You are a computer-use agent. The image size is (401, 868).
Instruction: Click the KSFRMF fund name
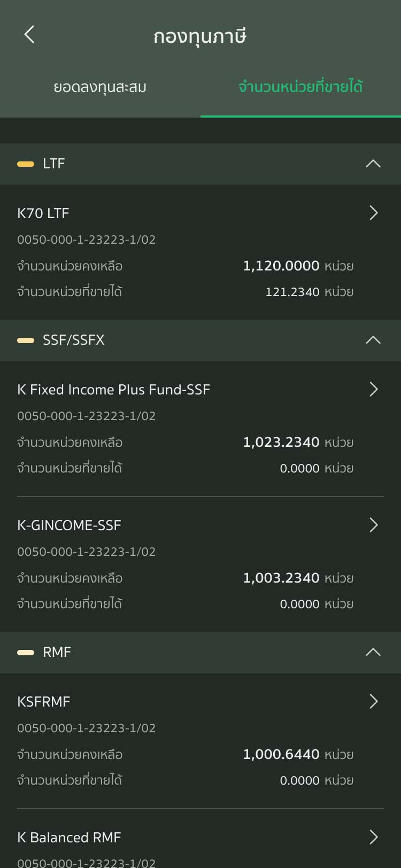click(x=43, y=702)
